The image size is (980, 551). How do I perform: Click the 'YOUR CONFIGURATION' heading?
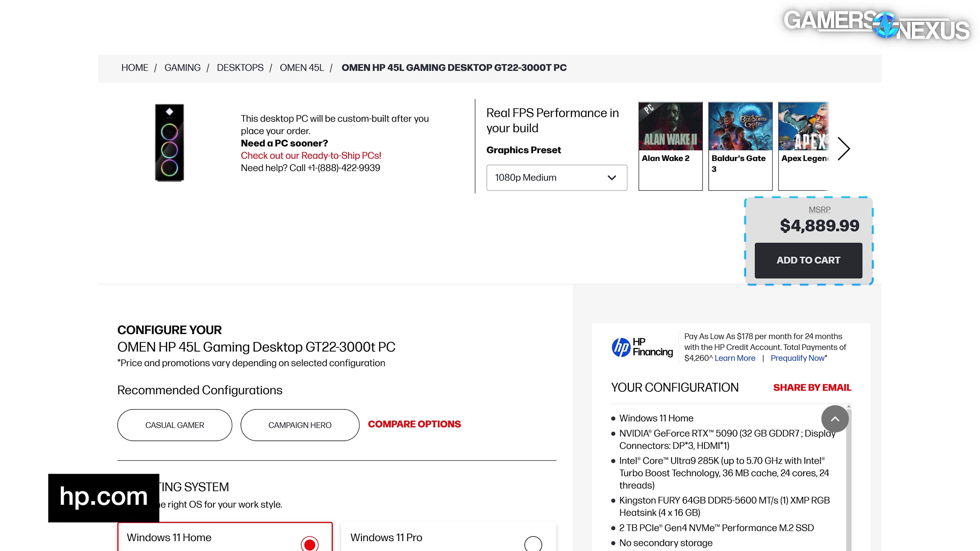point(675,387)
